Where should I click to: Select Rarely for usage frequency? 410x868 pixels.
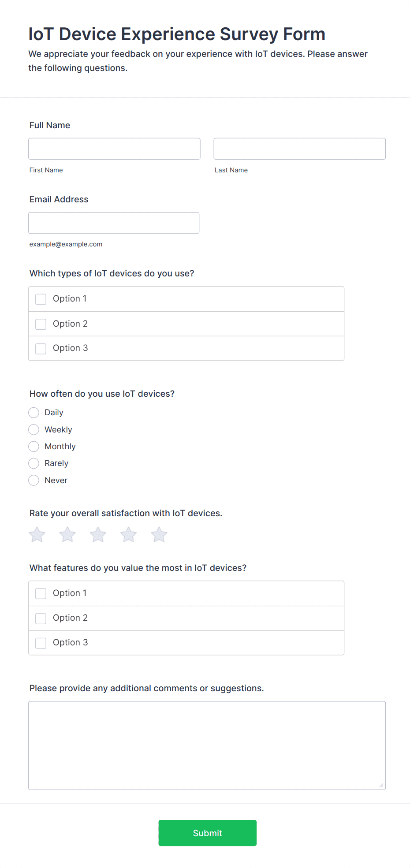coord(34,463)
